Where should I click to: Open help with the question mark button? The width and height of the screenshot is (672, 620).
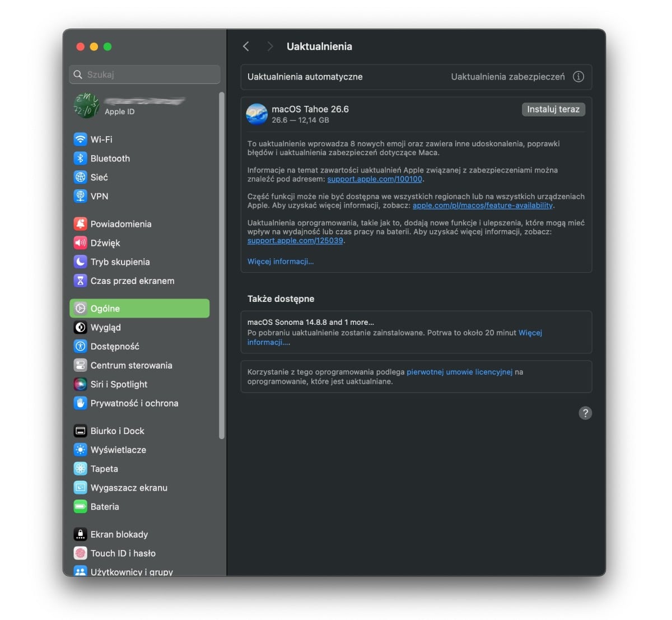tap(585, 413)
